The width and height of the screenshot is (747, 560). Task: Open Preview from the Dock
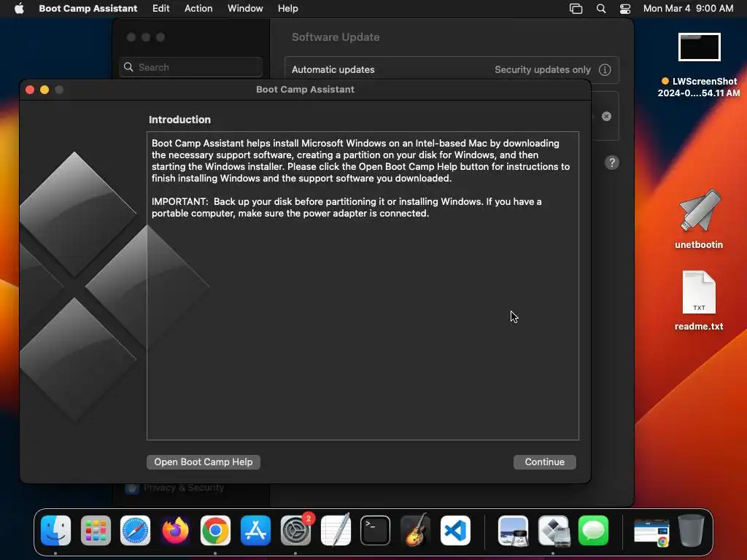[x=513, y=530]
